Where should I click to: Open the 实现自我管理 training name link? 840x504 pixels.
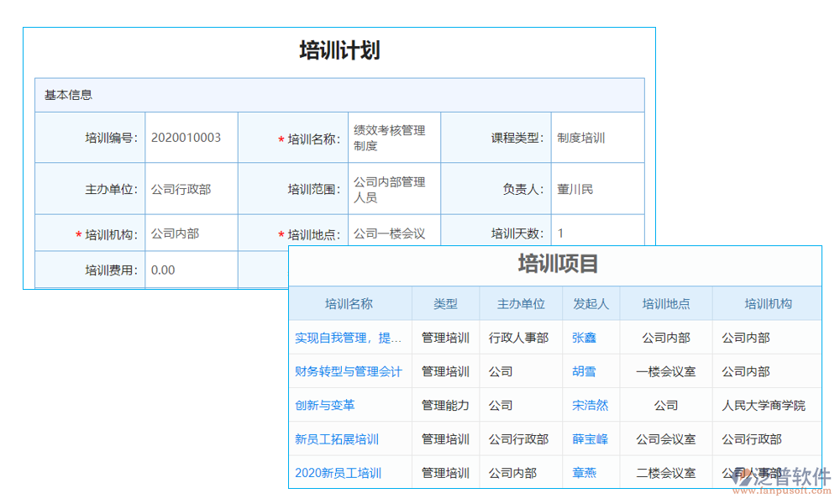pyautogui.click(x=347, y=338)
